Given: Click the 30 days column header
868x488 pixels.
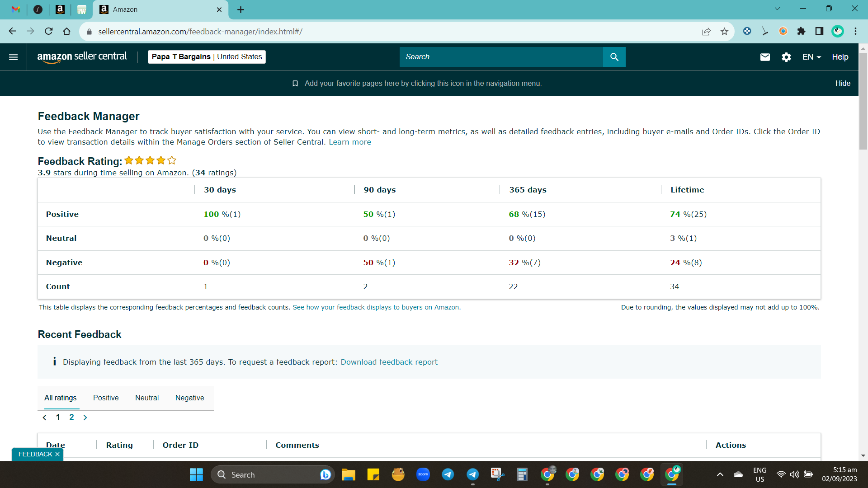Looking at the screenshot, I should (220, 190).
